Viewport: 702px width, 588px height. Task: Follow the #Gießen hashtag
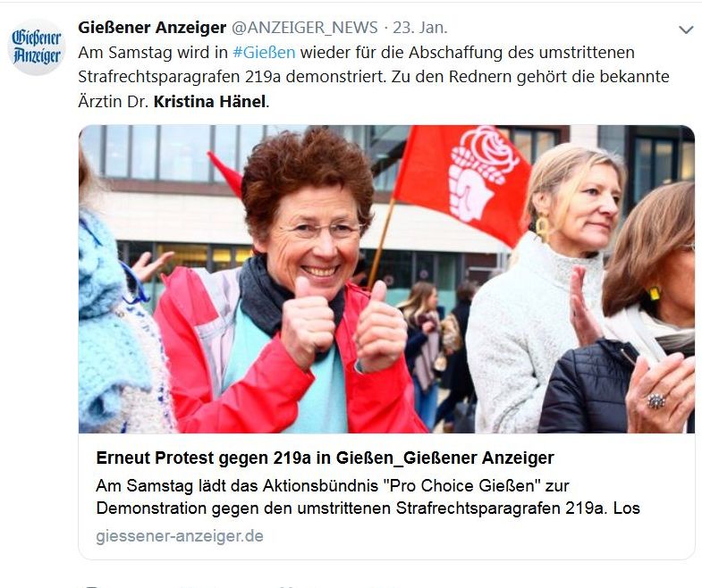click(264, 53)
